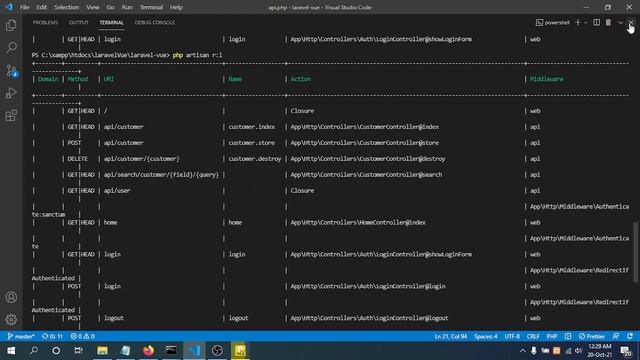640x360 pixels.
Task: Click the master branch indicator in status bar
Action: click(21, 336)
